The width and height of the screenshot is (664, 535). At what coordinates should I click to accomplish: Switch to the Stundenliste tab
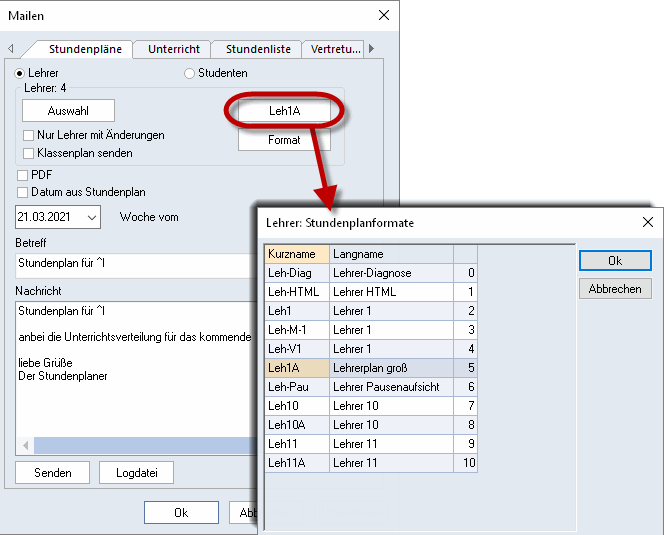click(x=258, y=49)
